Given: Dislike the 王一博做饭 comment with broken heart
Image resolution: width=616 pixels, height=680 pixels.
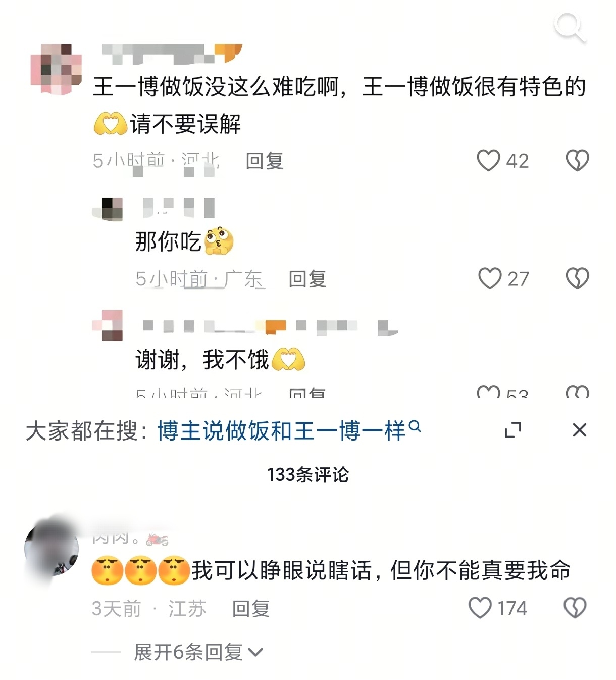Looking at the screenshot, I should click(577, 160).
